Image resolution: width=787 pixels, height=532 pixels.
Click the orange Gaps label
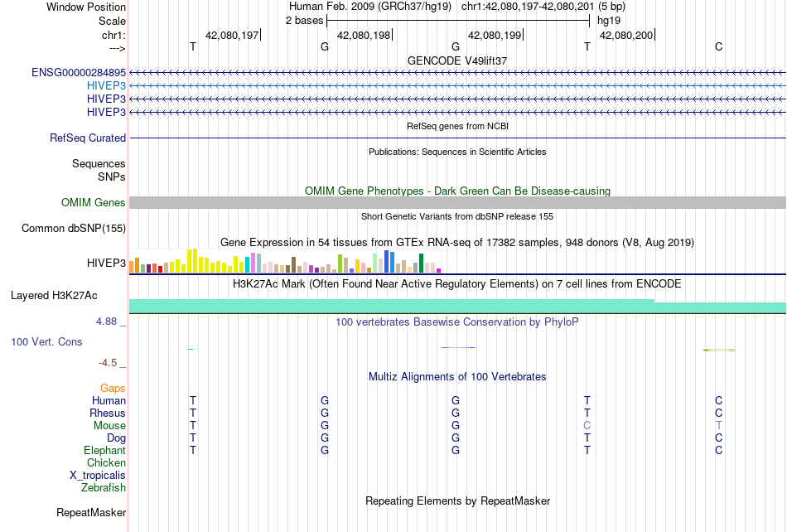[113, 388]
